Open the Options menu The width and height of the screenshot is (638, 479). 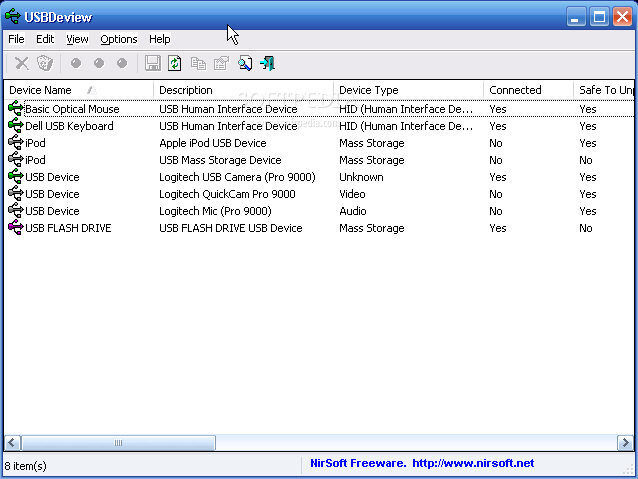tap(119, 39)
